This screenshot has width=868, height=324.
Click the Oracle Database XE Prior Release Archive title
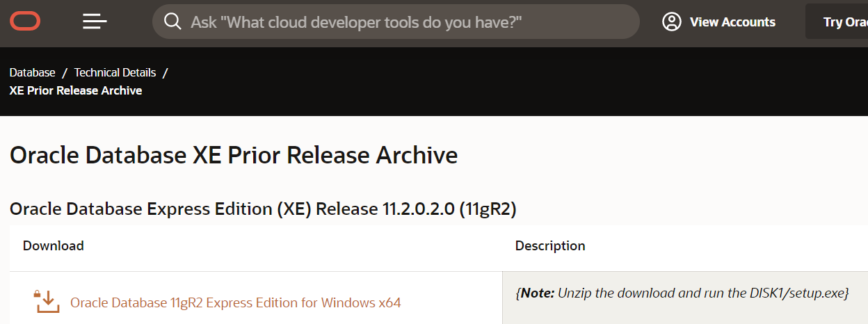[234, 154]
